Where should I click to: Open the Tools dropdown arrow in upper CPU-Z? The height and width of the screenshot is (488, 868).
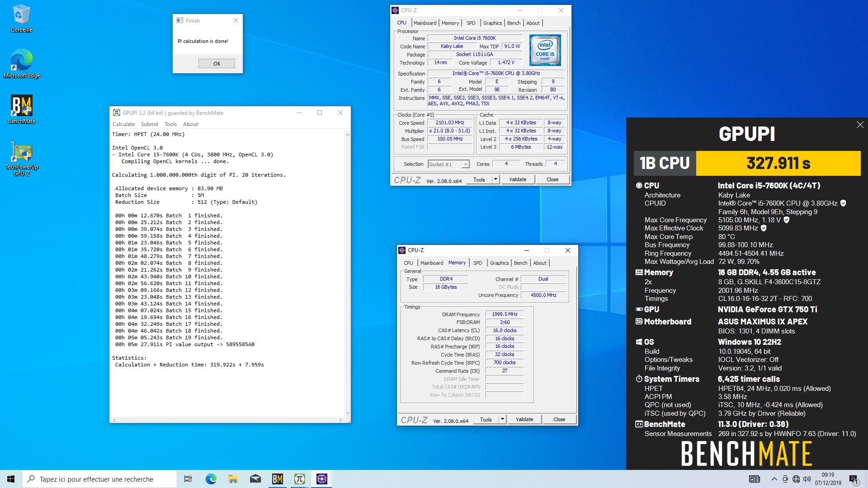point(495,179)
